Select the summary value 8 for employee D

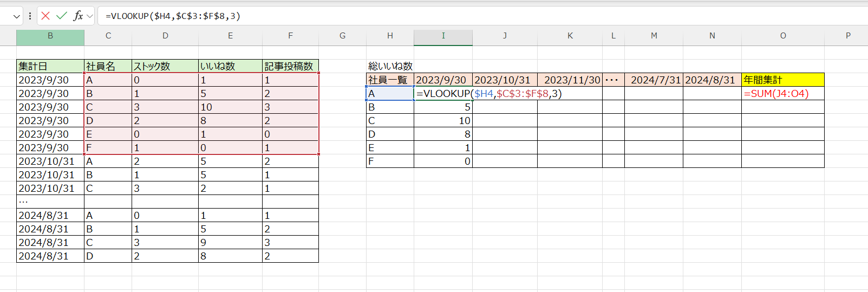(443, 134)
